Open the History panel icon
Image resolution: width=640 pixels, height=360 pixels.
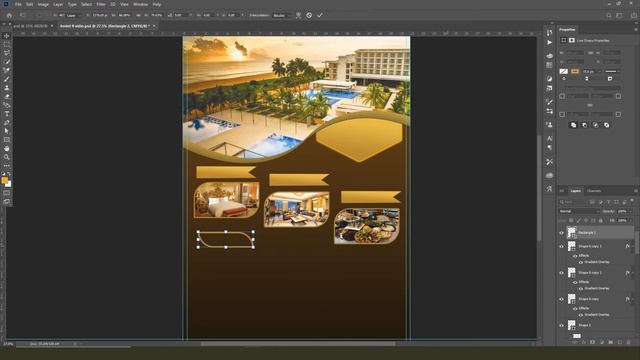click(x=549, y=33)
